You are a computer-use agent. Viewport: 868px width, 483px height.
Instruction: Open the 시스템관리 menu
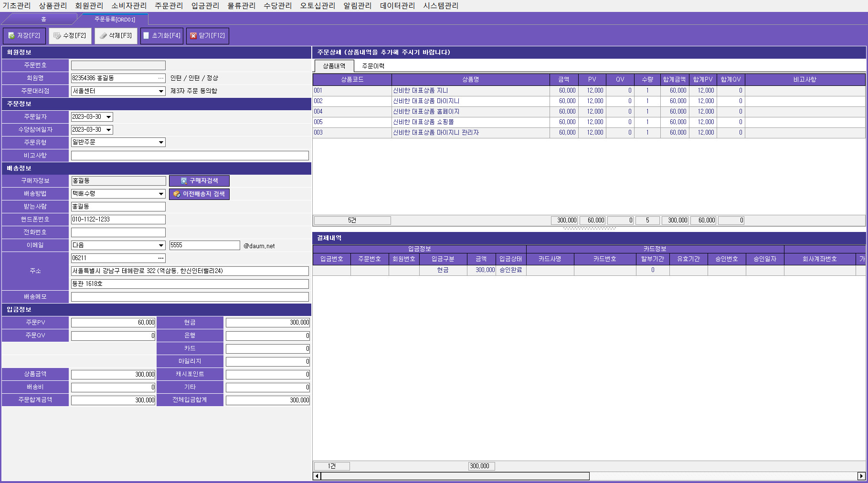pos(441,6)
